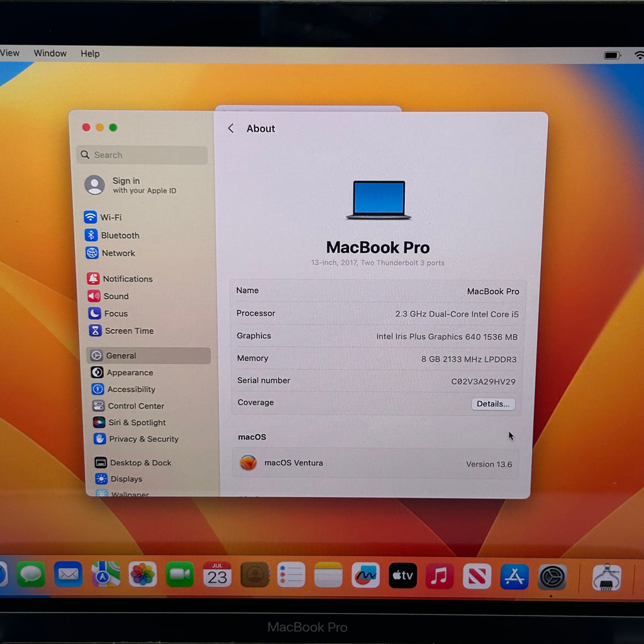644x644 pixels.
Task: Click the 8 GB 2133 MHz memory value
Action: coord(469,359)
